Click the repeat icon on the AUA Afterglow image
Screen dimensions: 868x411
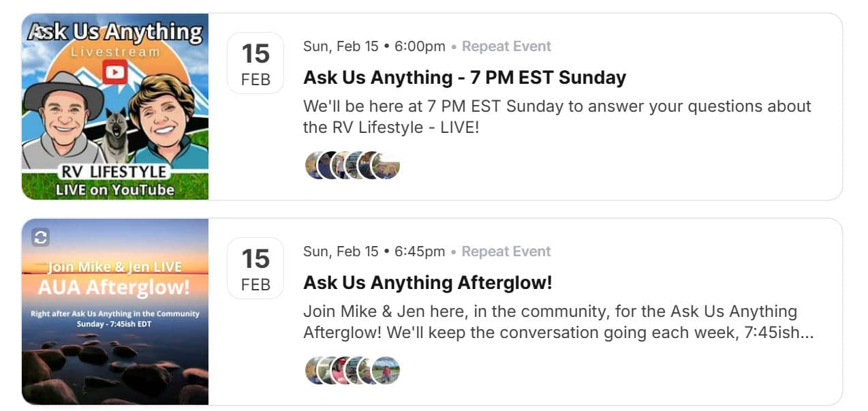(x=41, y=237)
